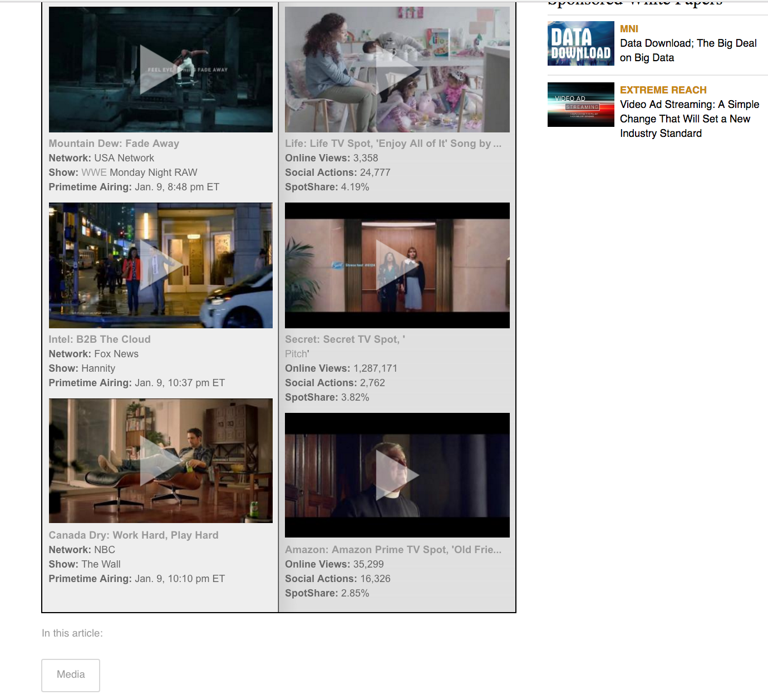The image size is (768, 700).
Task: Play the Amazon Prime TV Spot video
Action: [397, 475]
